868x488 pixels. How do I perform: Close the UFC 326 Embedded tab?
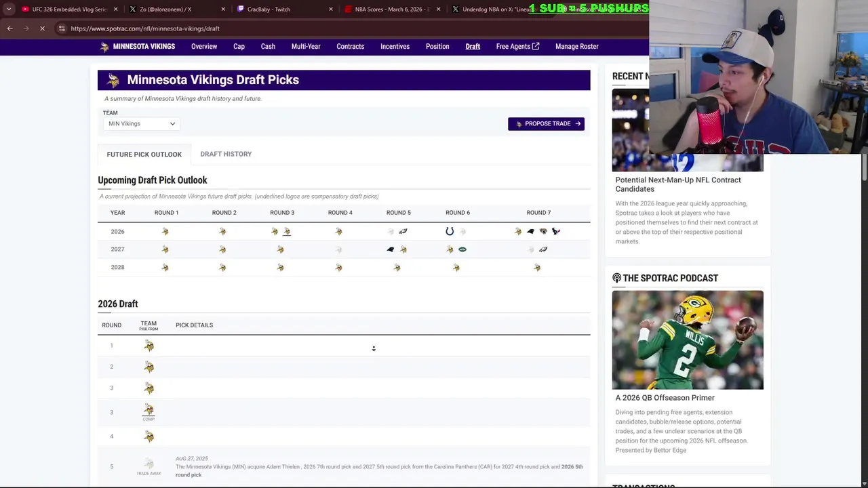115,9
